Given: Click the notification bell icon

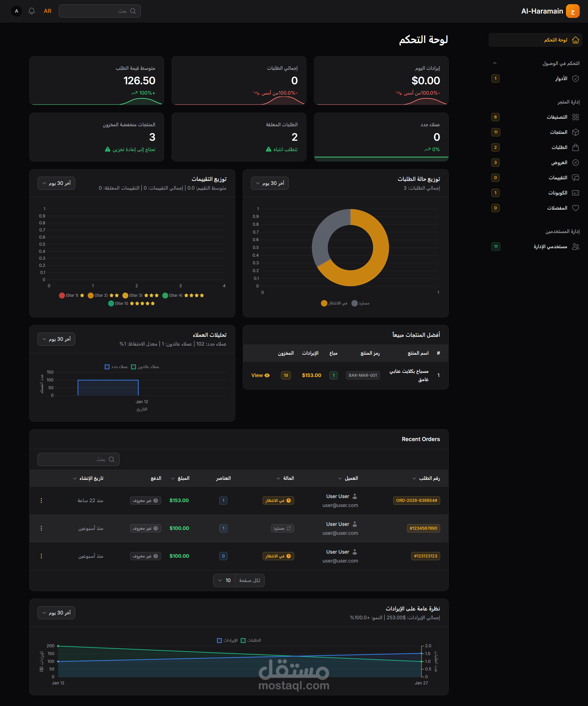Looking at the screenshot, I should coord(32,11).
